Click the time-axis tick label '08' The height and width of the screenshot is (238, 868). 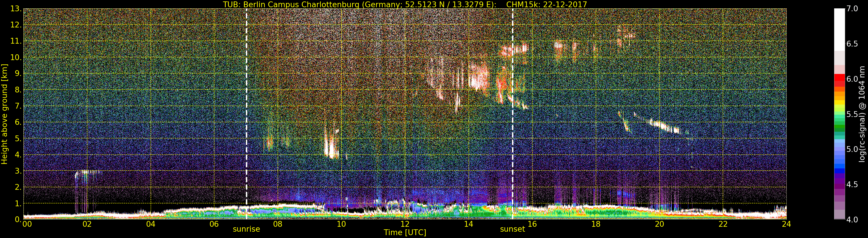[x=278, y=224]
